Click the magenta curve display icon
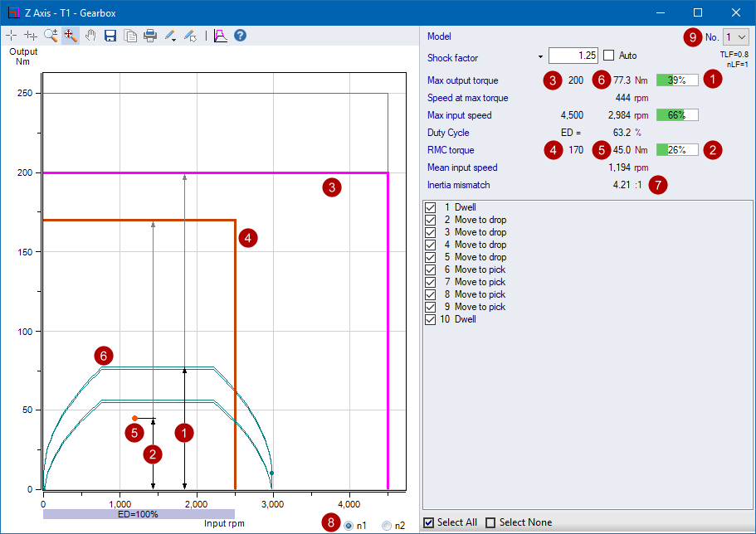The width and height of the screenshot is (756, 534). tap(219, 35)
